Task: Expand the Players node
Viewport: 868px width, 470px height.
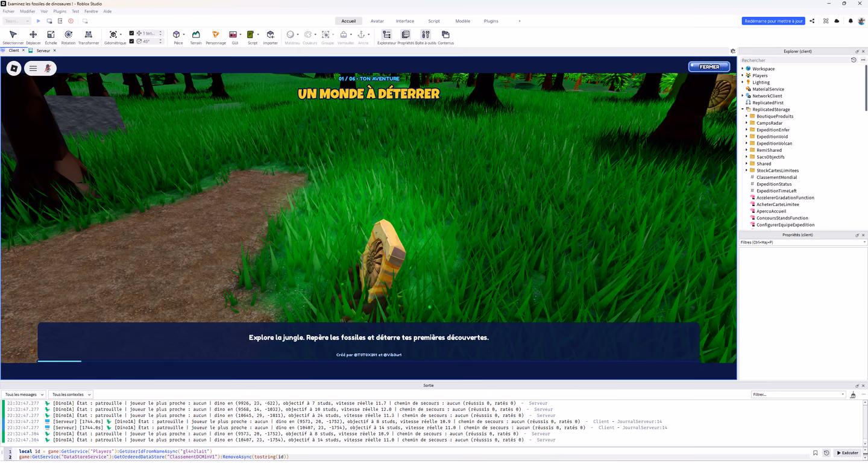Action: 743,75
